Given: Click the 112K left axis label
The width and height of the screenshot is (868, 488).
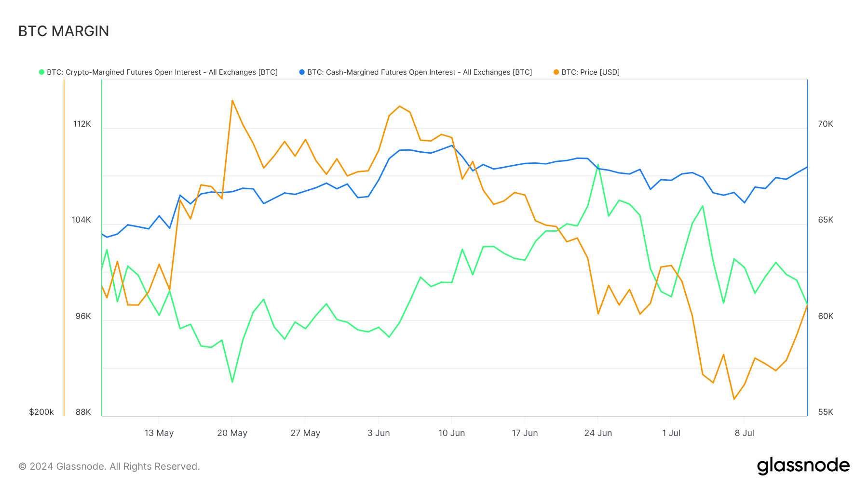Looking at the screenshot, I should (x=82, y=124).
